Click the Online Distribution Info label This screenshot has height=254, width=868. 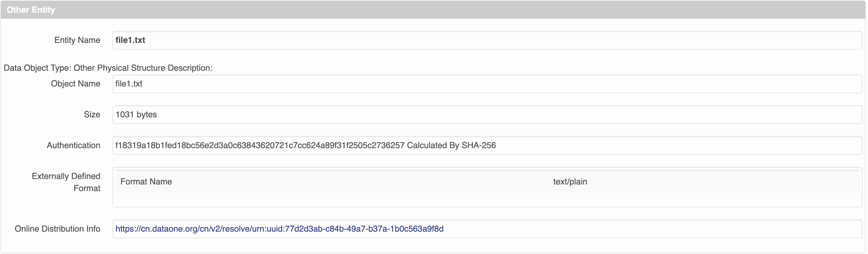[x=57, y=229]
